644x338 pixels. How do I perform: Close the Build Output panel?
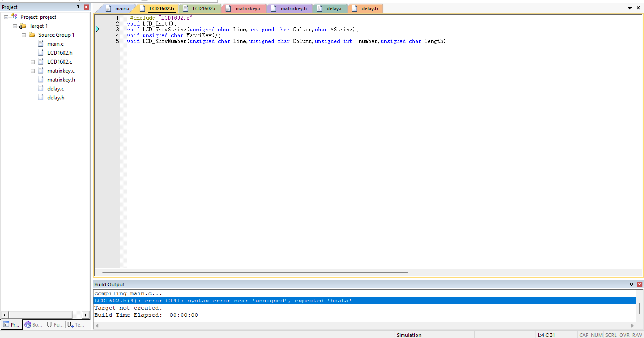[x=640, y=284]
